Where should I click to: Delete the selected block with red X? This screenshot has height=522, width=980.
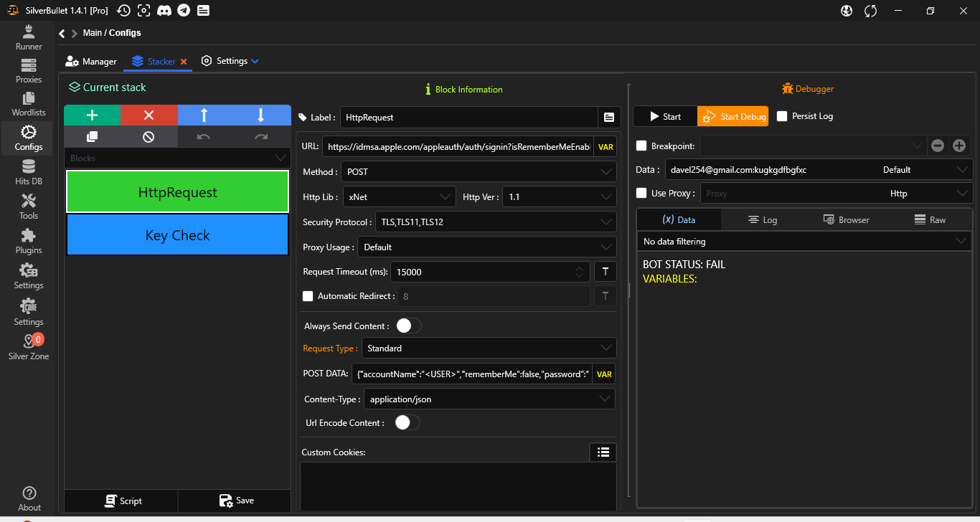(149, 115)
